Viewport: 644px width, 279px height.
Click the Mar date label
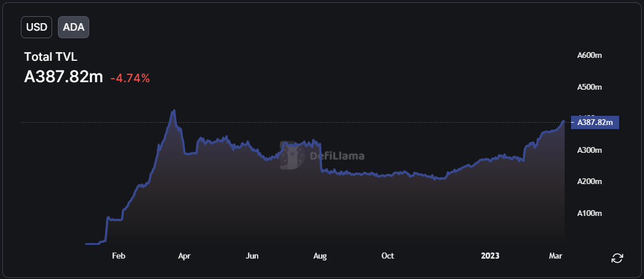coord(555,256)
